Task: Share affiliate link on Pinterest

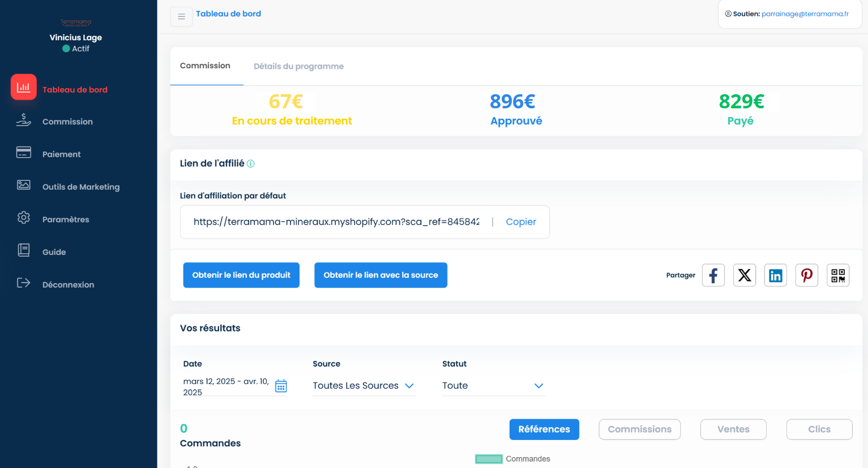Action: coord(806,275)
